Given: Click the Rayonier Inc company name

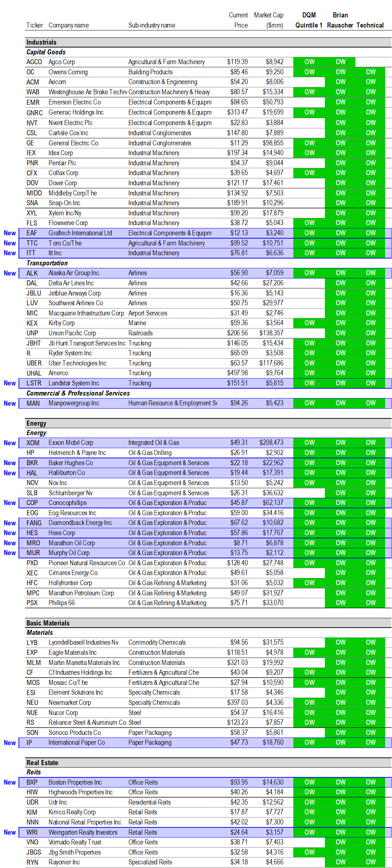Looking at the screenshot, I should coord(64,862).
